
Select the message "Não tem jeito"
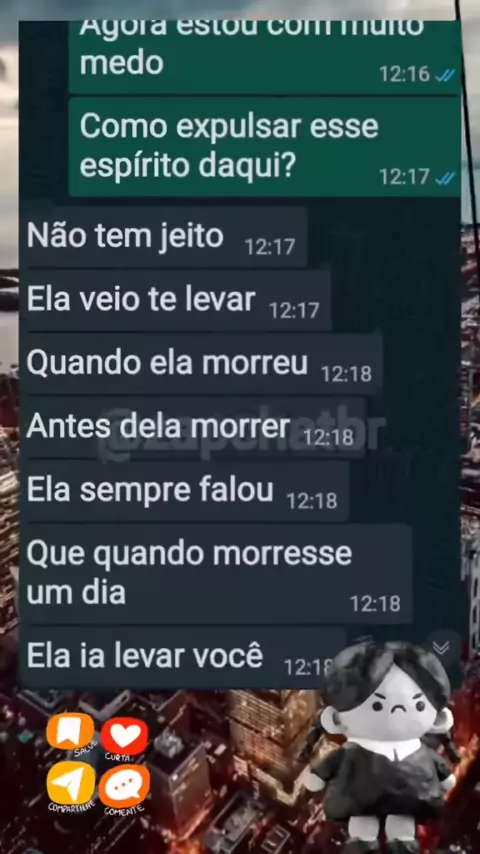[x=163, y=237]
